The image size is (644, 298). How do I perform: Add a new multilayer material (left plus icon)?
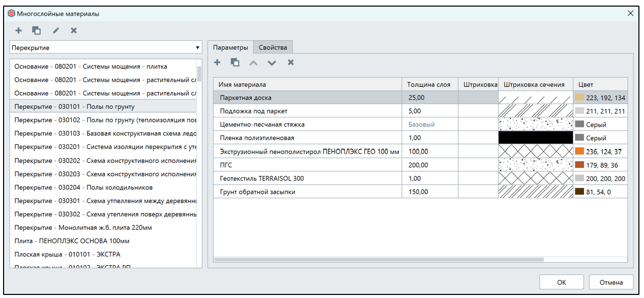(18, 31)
